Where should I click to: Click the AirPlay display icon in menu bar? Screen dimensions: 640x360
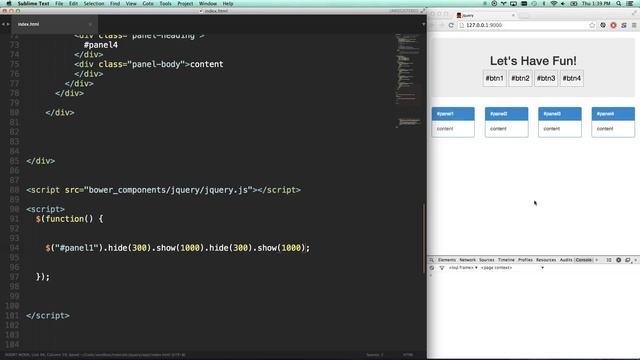[x=513, y=3]
